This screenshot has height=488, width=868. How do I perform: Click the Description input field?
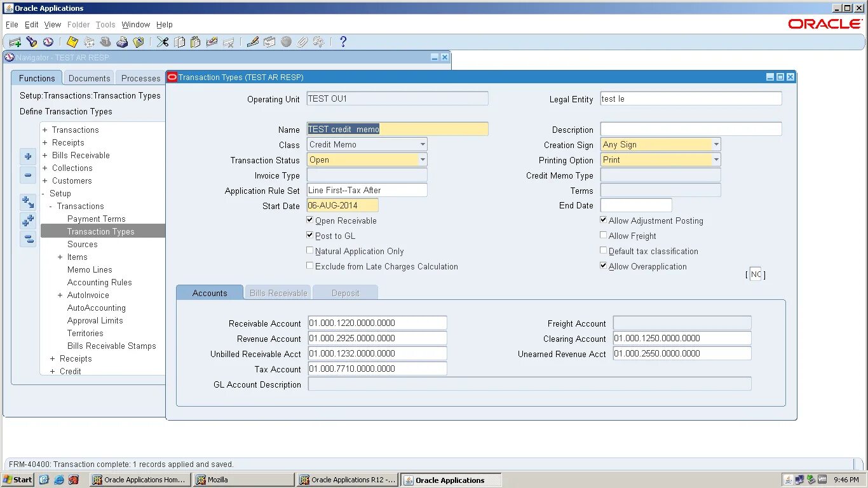[x=691, y=129]
